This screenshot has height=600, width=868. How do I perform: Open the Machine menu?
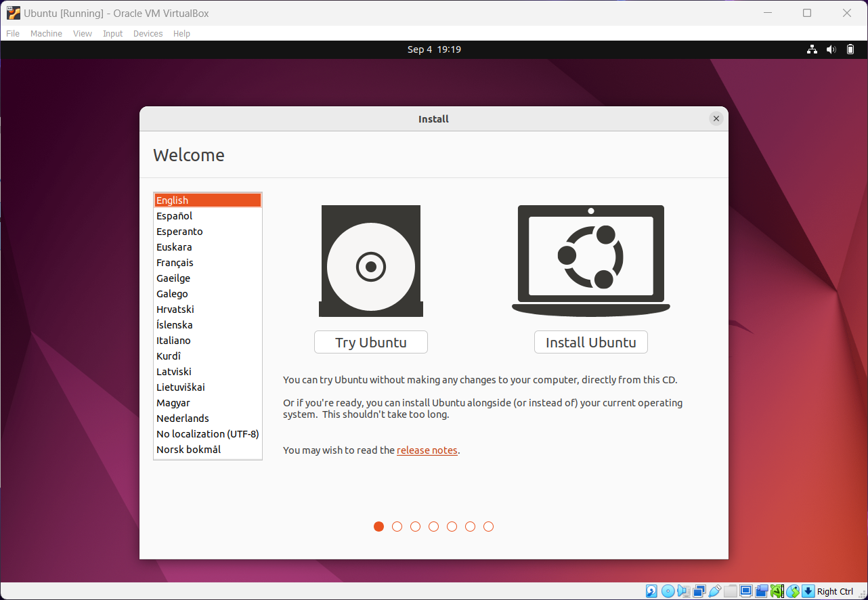click(x=46, y=33)
